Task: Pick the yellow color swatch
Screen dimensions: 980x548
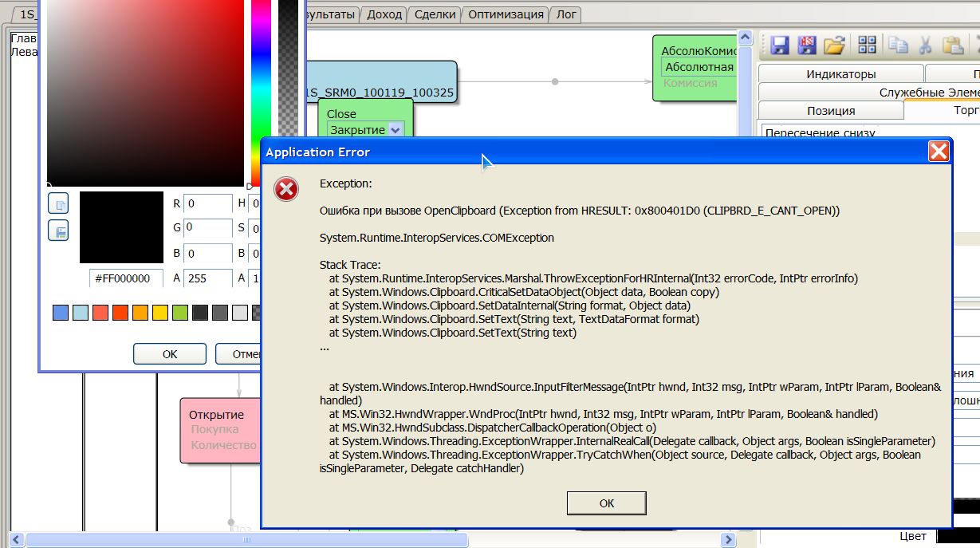Action: (160, 313)
